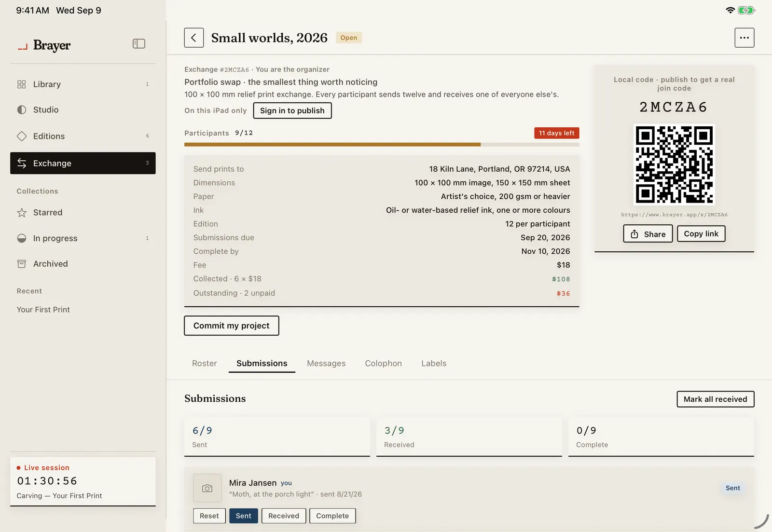Image resolution: width=772 pixels, height=532 pixels.
Task: Tap the camera photo placeholder for Mira Jansen
Action: tap(207, 488)
